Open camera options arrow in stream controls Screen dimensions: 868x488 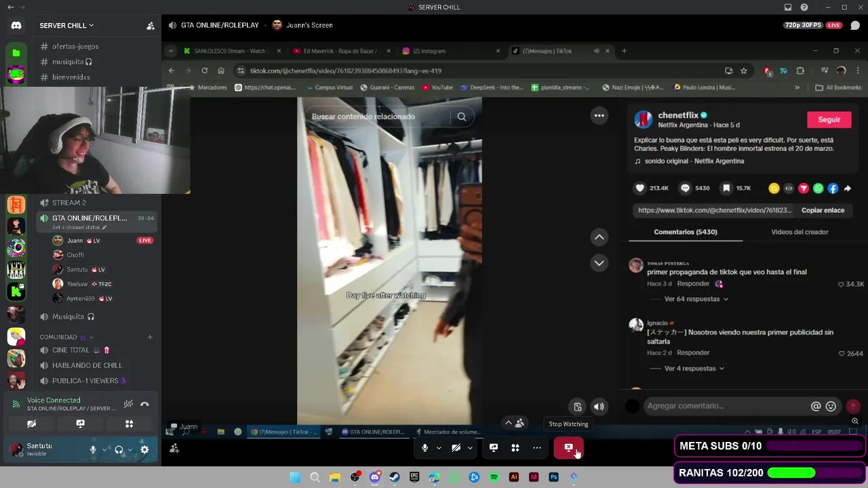[470, 447]
